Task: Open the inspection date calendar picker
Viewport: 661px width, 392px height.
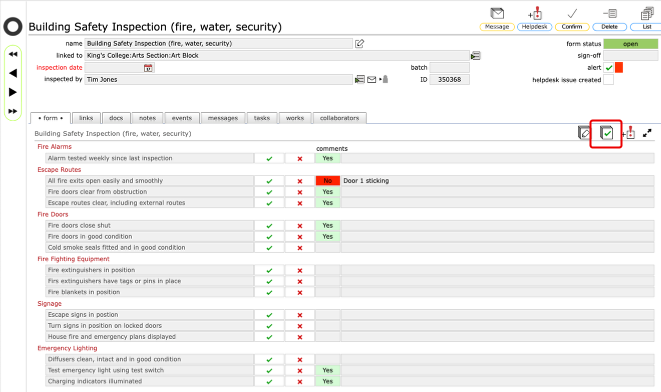Action: tap(148, 68)
